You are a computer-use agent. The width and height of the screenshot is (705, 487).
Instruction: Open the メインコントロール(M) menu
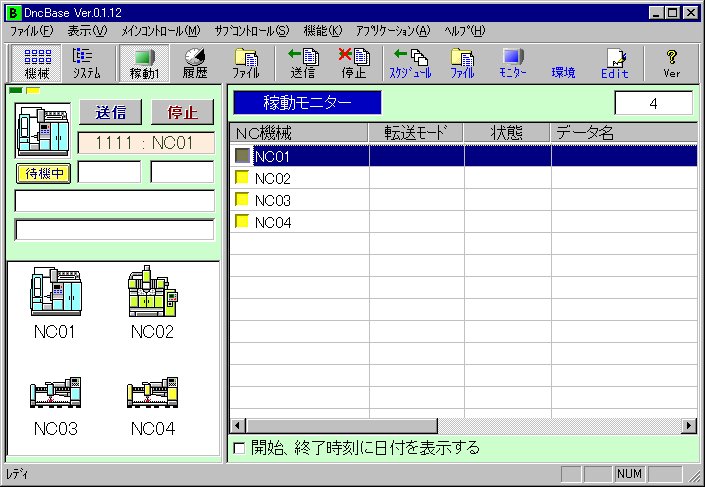pyautogui.click(x=161, y=31)
